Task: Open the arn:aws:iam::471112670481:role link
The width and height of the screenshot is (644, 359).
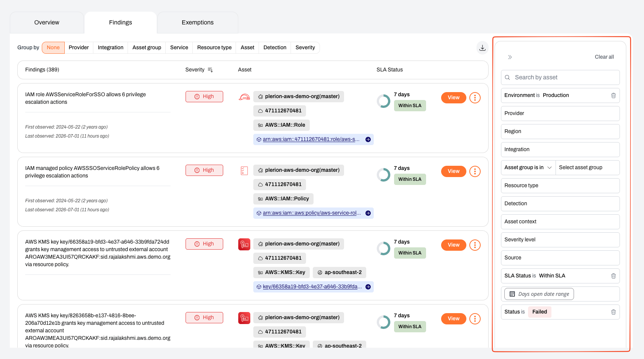Action: (x=311, y=139)
